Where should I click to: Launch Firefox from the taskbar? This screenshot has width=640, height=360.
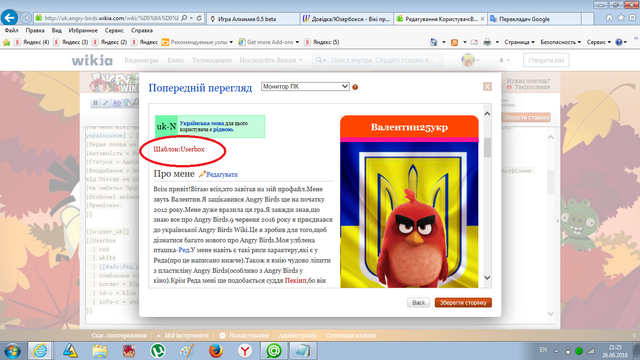(216, 351)
